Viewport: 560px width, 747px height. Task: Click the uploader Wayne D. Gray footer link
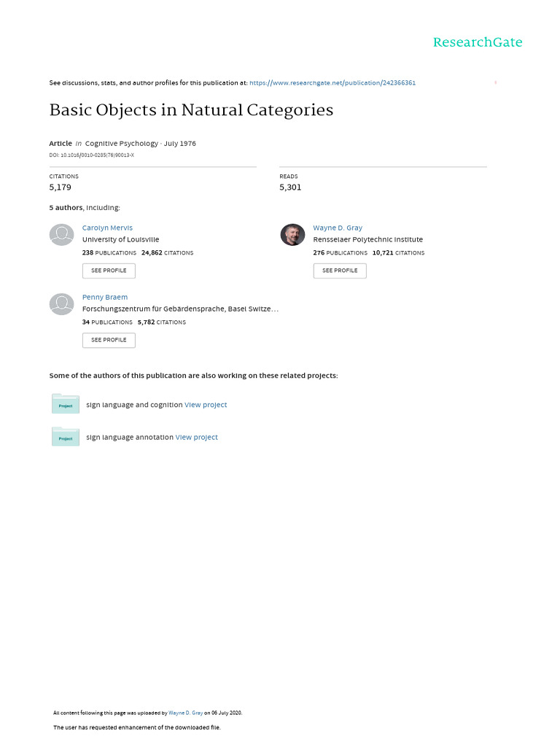tap(185, 713)
